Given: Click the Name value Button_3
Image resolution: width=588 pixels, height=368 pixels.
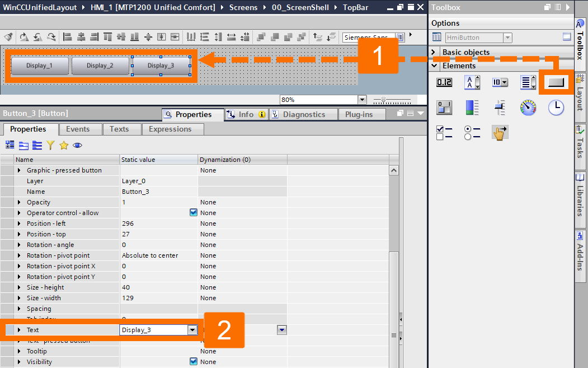Looking at the screenshot, I should 158,192.
